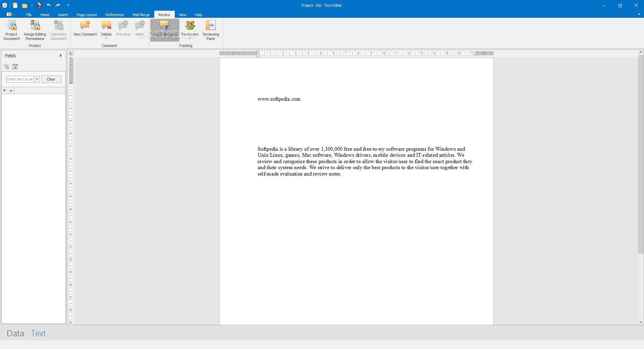Open the Reviewers dropdown
The width and height of the screenshot is (644, 349).
point(190,30)
